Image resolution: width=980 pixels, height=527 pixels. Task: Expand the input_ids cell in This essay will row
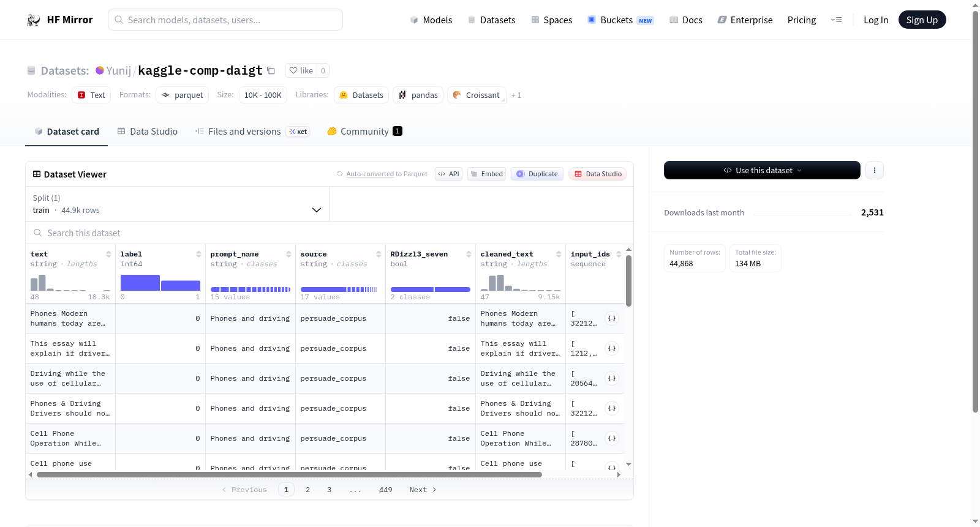[611, 348]
